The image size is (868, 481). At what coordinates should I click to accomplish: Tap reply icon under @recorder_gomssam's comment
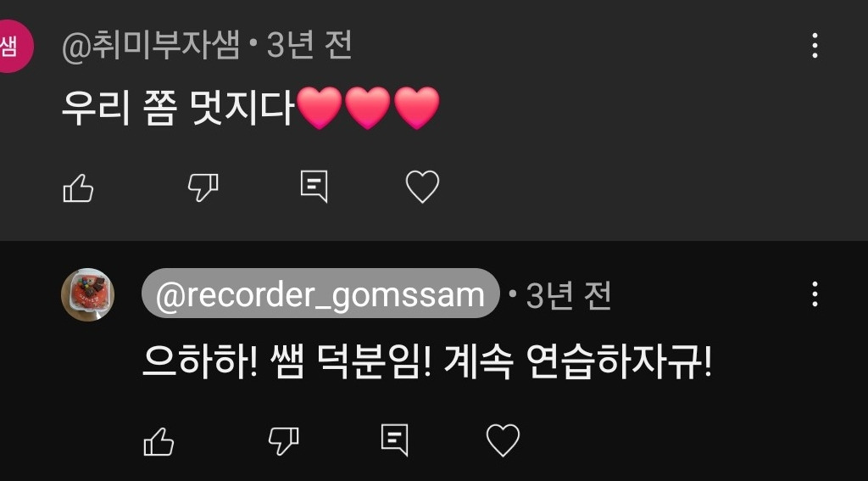[x=395, y=440]
